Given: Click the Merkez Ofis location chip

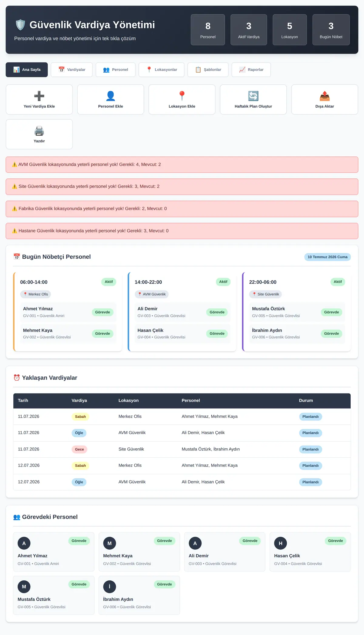Looking at the screenshot, I should [x=35, y=294].
